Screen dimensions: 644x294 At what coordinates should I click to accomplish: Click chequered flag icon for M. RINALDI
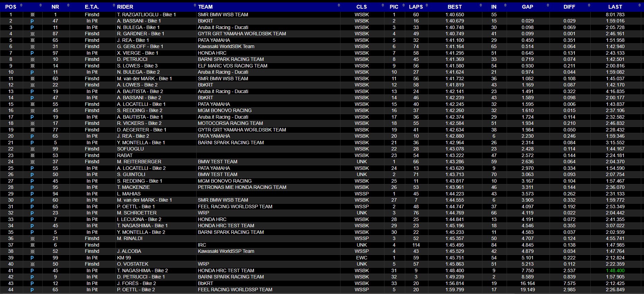click(32, 239)
